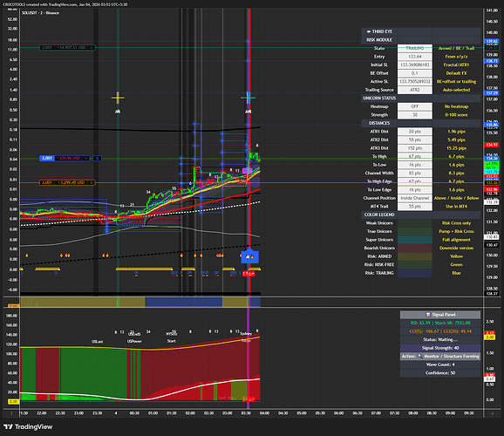Click the 137.29 blue price label
The image size is (504, 436).
point(492,93)
